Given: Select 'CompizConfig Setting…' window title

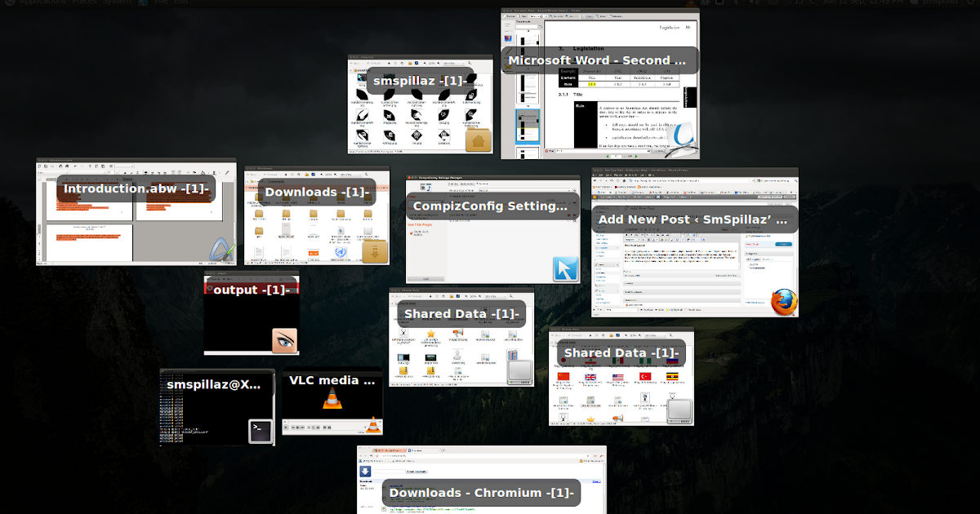Looking at the screenshot, I should pyautogui.click(x=489, y=206).
